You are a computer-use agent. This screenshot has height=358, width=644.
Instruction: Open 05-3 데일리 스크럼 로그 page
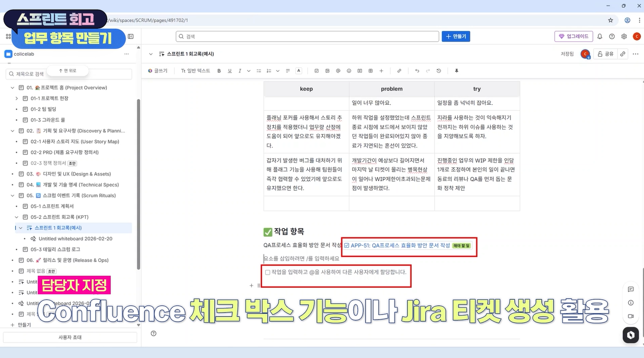[55, 249]
